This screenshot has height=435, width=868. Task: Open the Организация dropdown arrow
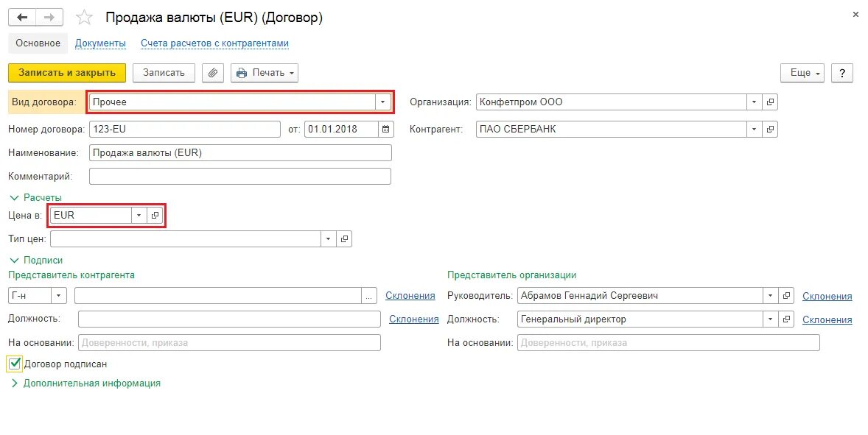754,102
